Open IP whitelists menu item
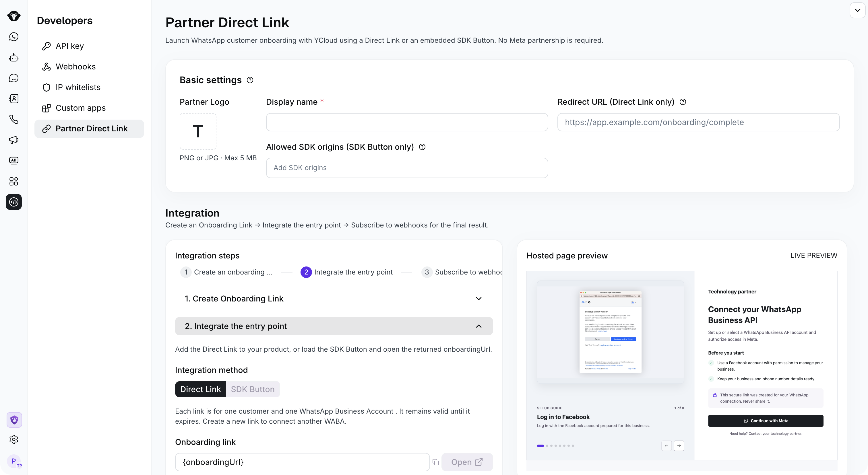The width and height of the screenshot is (868, 475). pos(89,87)
